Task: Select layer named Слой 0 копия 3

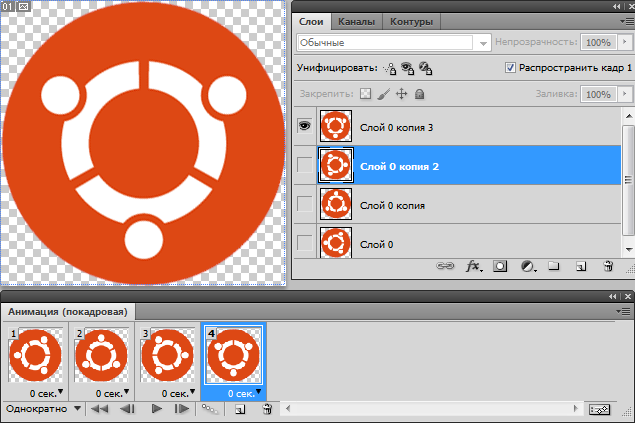Action: 469,127
